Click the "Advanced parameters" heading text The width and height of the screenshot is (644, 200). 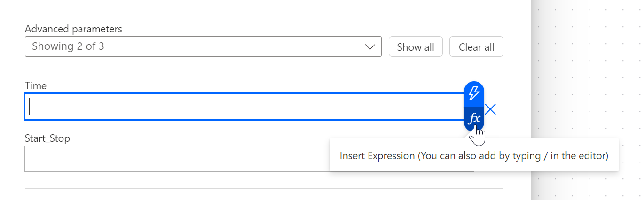coord(73,29)
